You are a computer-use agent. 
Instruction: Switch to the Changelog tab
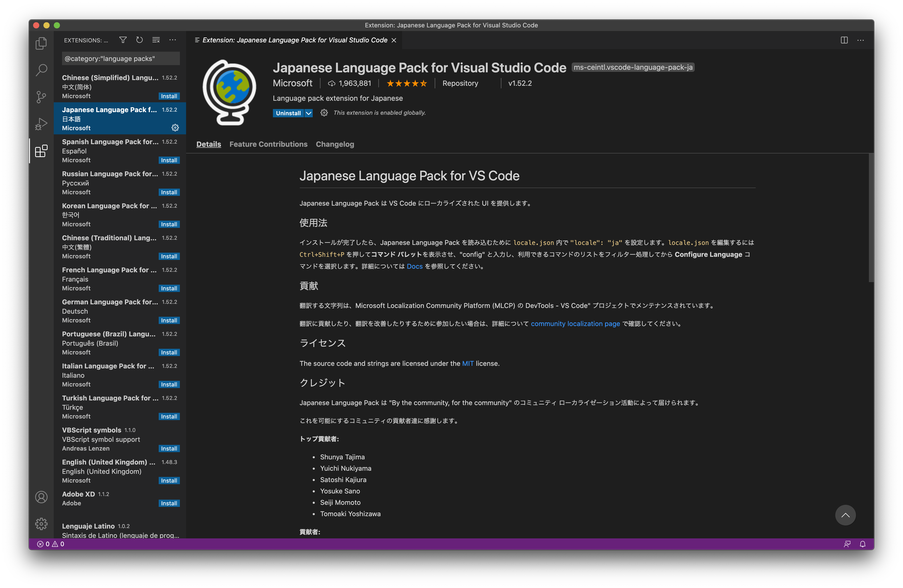(x=335, y=144)
